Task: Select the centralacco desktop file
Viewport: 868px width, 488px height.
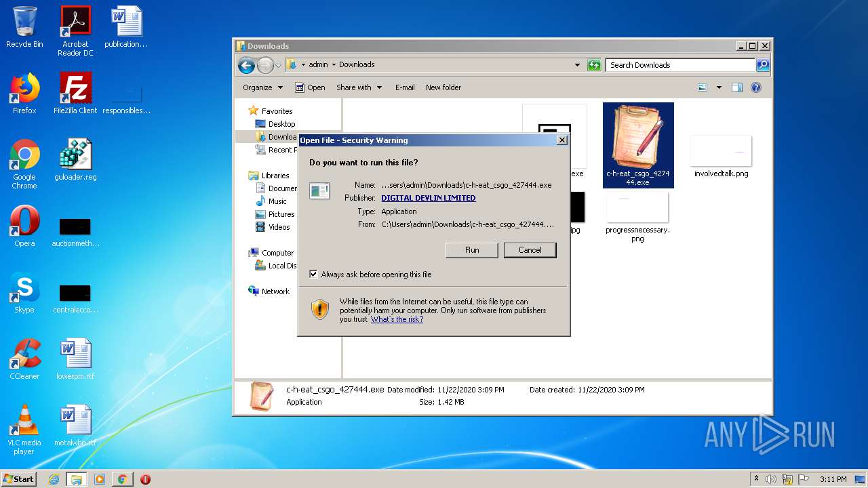Action: coord(75,298)
